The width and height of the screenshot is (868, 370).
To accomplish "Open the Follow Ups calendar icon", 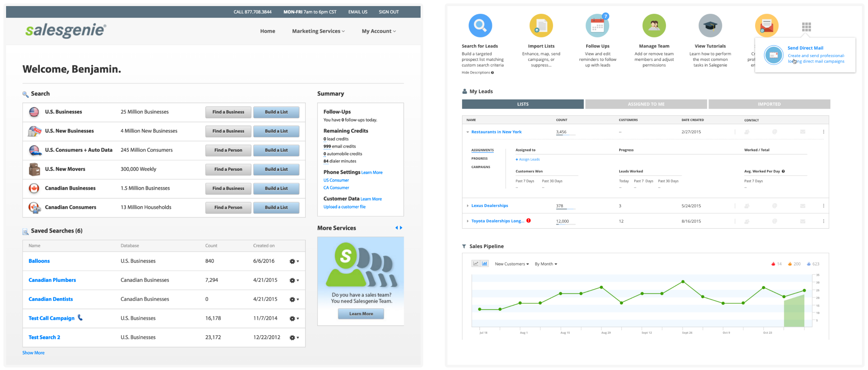I will coord(597,26).
